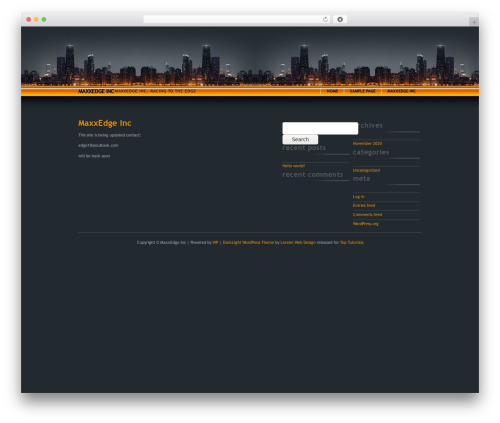Open the Comments feed link
The height and width of the screenshot is (423, 500).
[x=367, y=214]
